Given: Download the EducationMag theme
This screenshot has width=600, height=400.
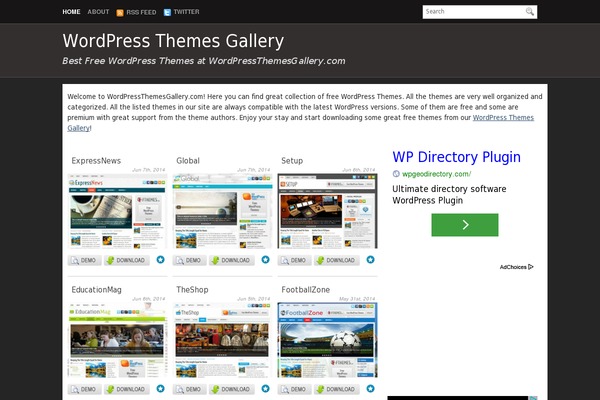Looking at the screenshot, I should (127, 389).
